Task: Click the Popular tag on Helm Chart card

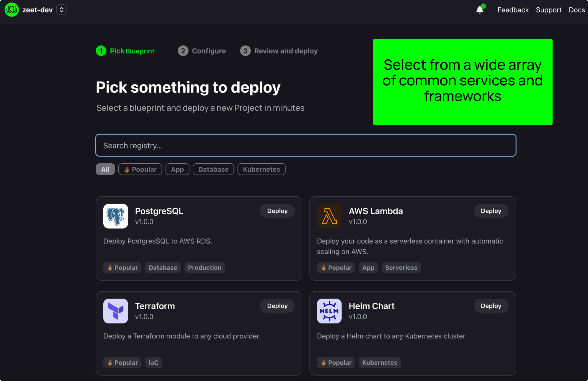Action: 336,362
